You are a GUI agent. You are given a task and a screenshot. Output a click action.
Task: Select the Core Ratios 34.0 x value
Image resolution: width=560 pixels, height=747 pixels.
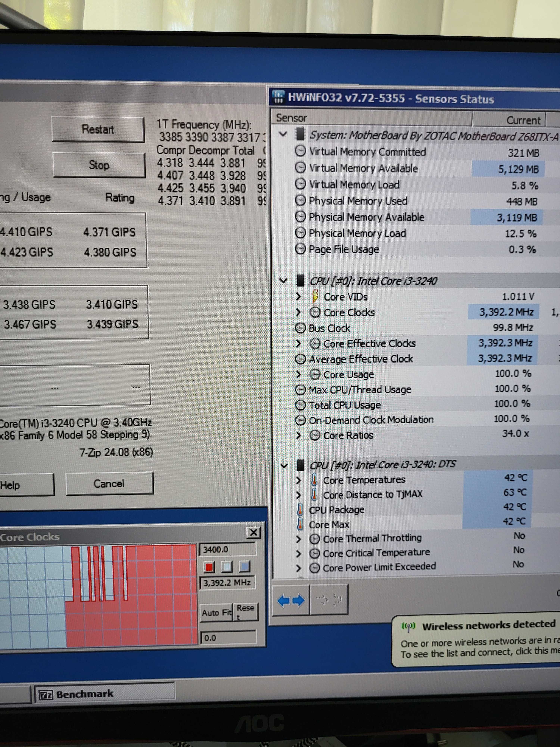click(515, 433)
